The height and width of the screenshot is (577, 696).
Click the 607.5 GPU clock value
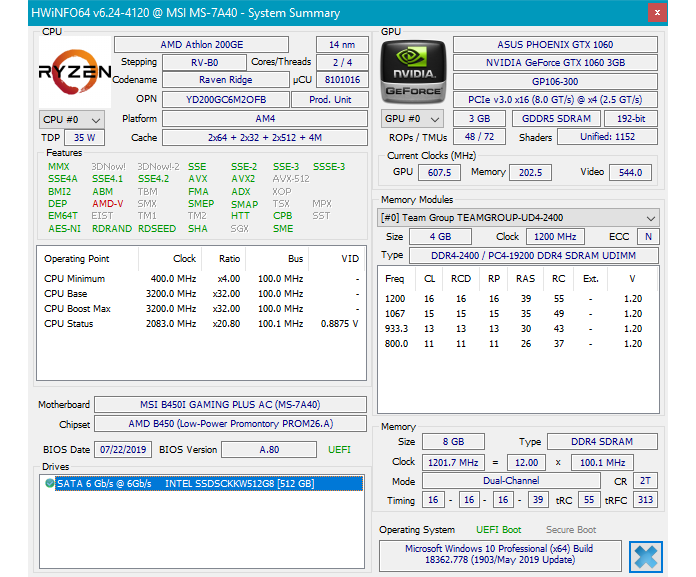pyautogui.click(x=439, y=173)
